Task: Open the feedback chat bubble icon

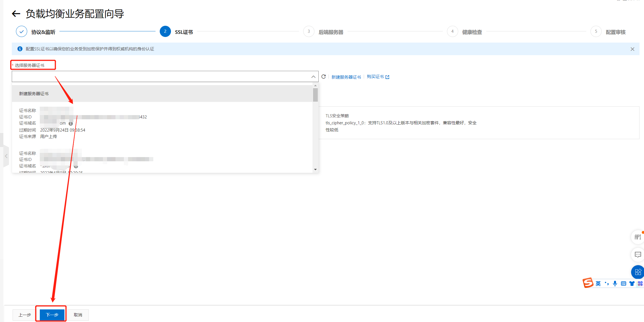Action: [x=638, y=255]
